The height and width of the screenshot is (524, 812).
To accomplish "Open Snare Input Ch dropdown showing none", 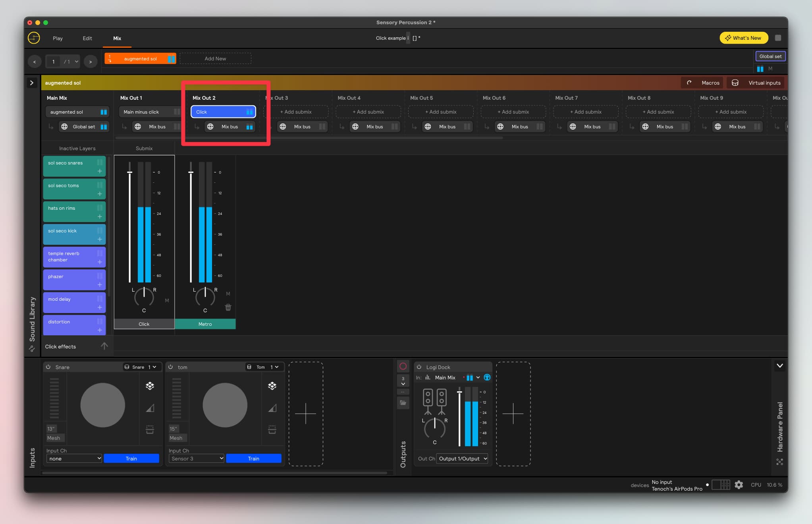I will click(74, 458).
